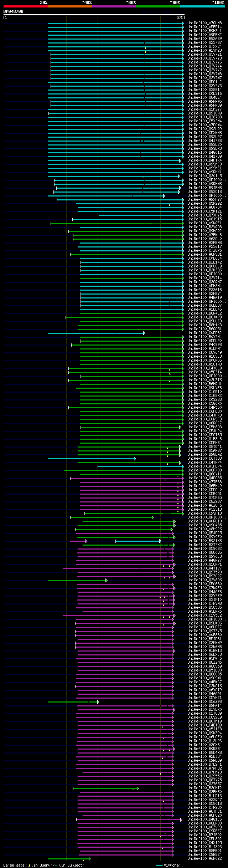Viewport: 228px width, 868px height.
Task: Open hit UniRef100_A5B514
Action: (x=204, y=27)
